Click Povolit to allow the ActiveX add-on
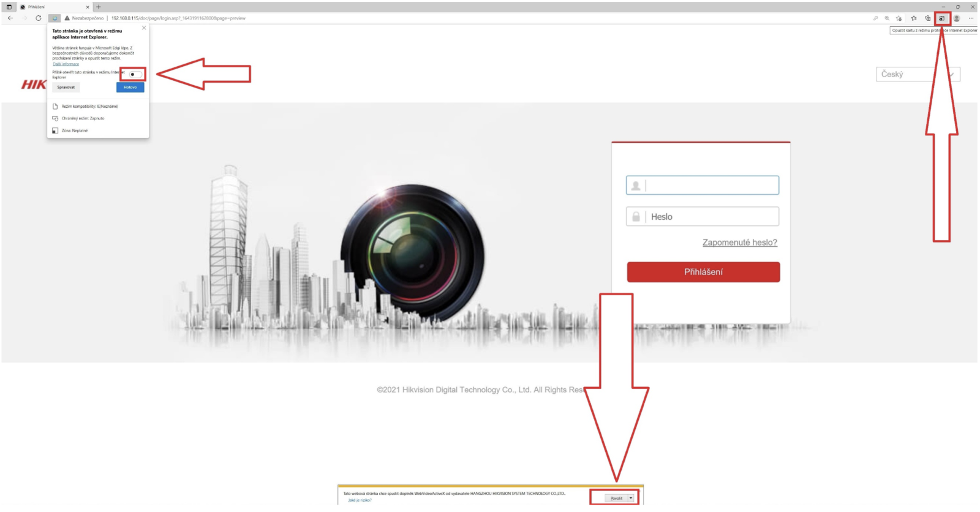Screen dimensions: 980x512 (x=616, y=498)
